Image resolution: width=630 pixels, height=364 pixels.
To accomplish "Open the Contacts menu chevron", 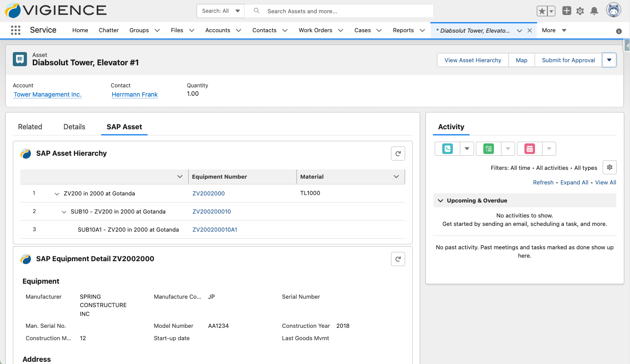I will [285, 30].
